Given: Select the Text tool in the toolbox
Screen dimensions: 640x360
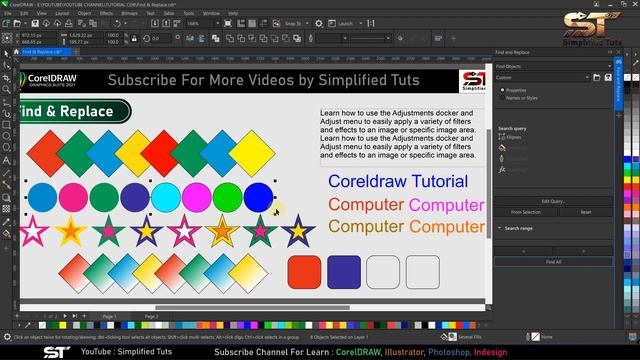Looking at the screenshot, I should pos(6,160).
